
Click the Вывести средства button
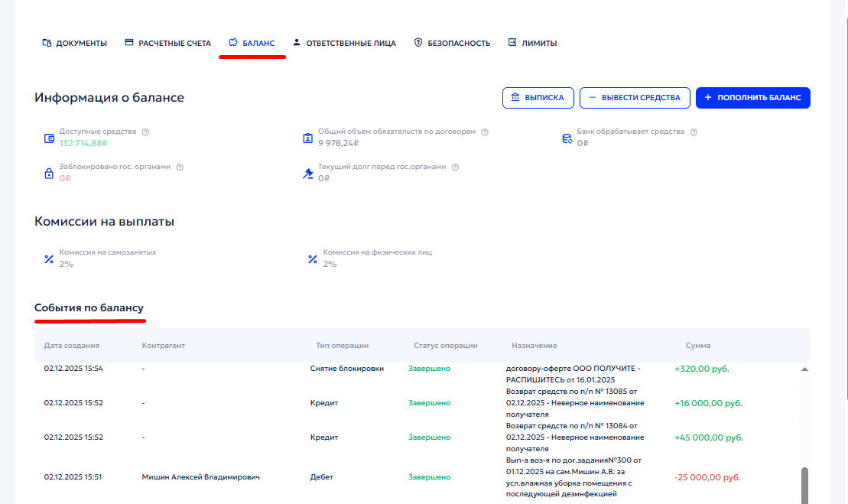pyautogui.click(x=635, y=98)
